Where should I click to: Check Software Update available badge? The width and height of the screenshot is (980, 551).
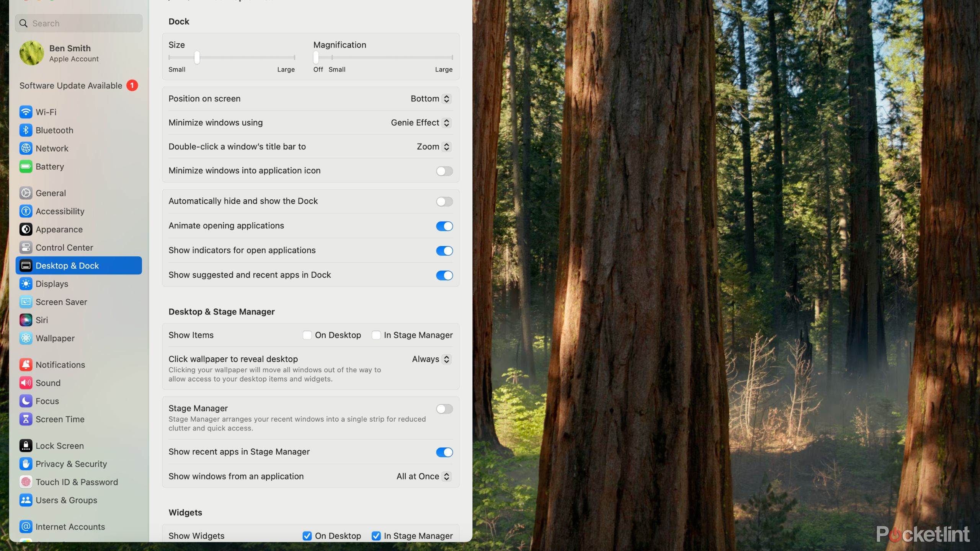132,86
